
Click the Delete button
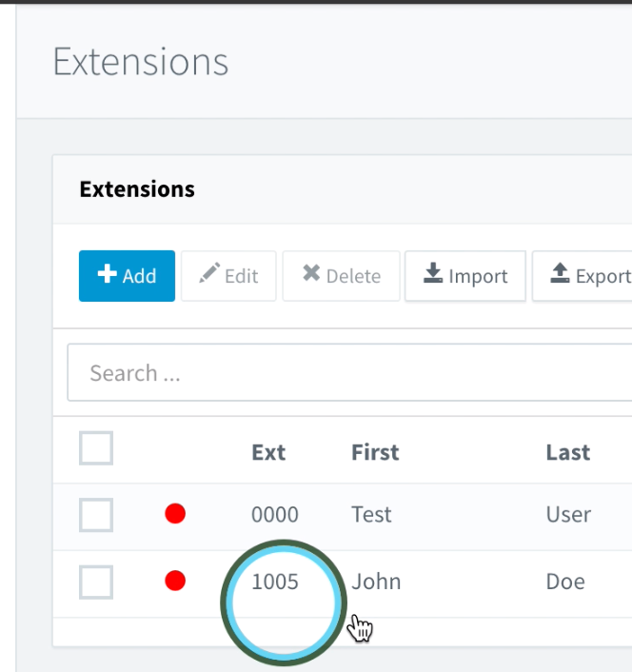pos(341,276)
